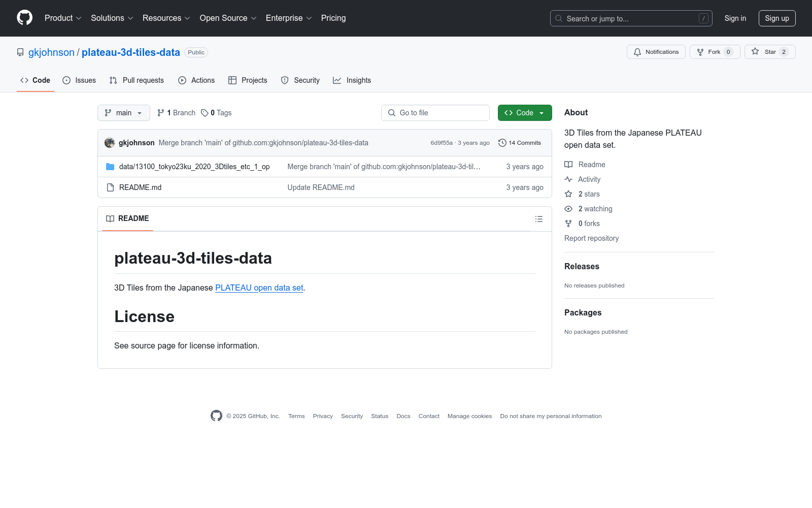Expand the Enterprise menu

[x=289, y=18]
